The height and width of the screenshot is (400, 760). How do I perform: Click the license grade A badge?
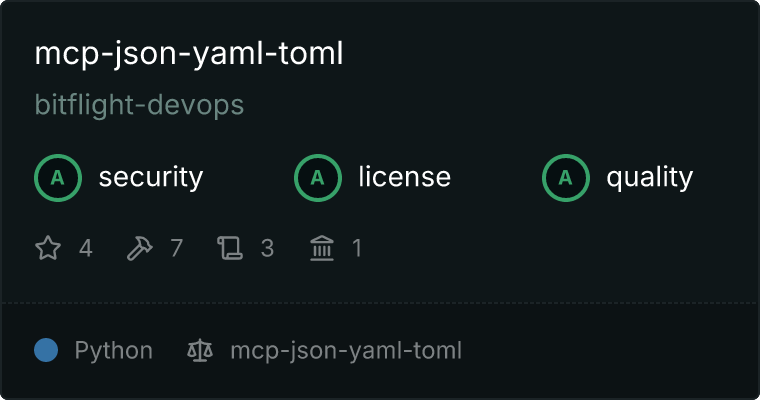point(317,178)
